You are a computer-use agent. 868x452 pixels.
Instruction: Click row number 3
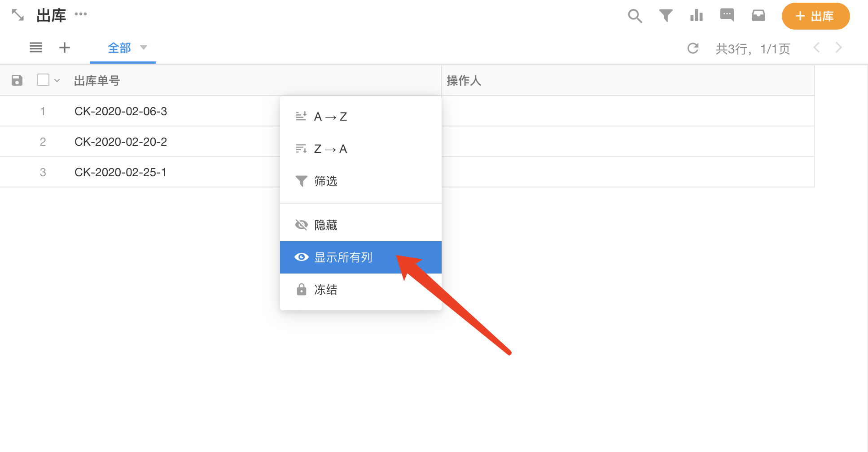click(x=43, y=172)
